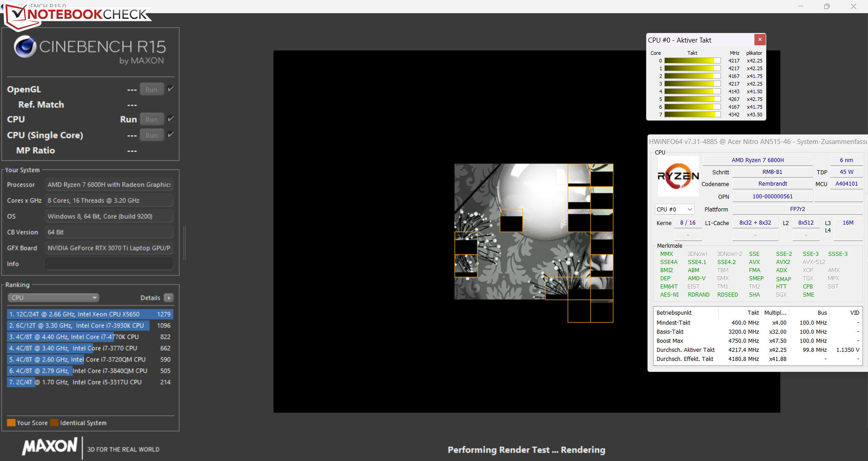This screenshot has height=461, width=868.
Task: Click the 45 W TDP value
Action: point(846,172)
